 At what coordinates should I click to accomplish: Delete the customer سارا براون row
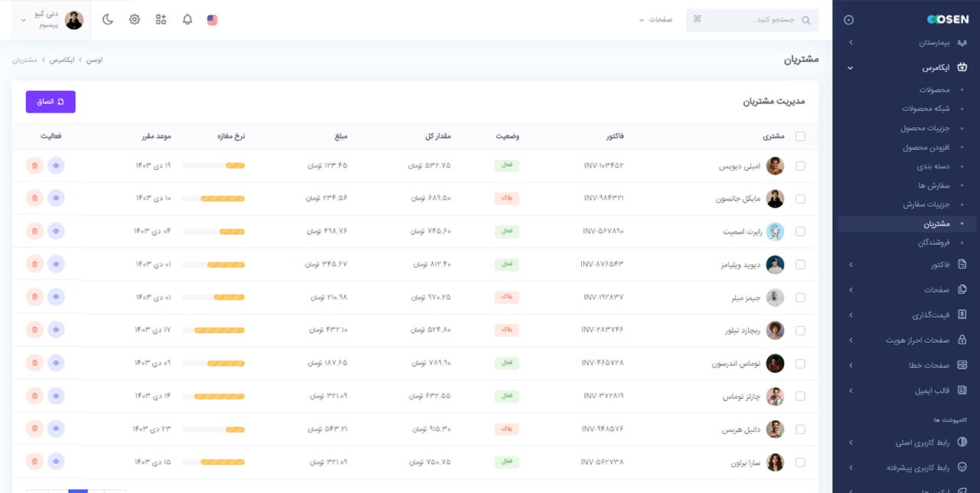coord(34,462)
